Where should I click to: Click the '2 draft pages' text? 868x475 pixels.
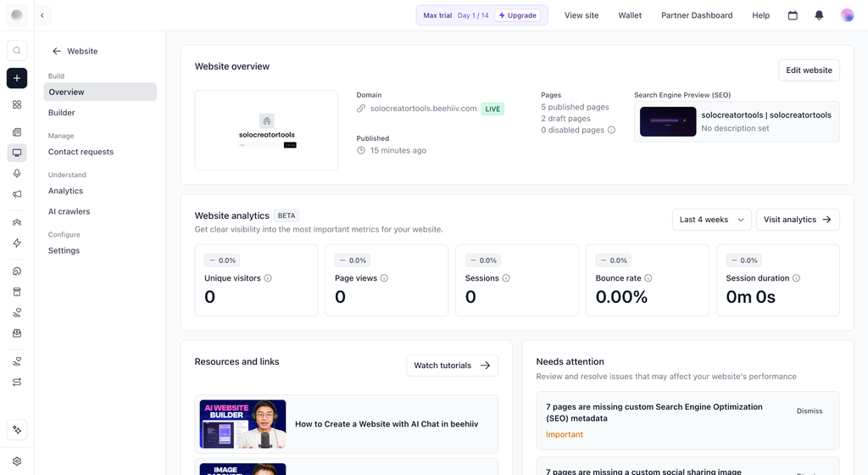coord(565,119)
